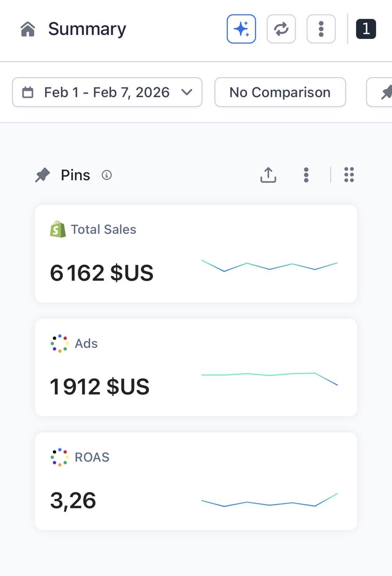Open the header three-dot options menu

(x=321, y=29)
